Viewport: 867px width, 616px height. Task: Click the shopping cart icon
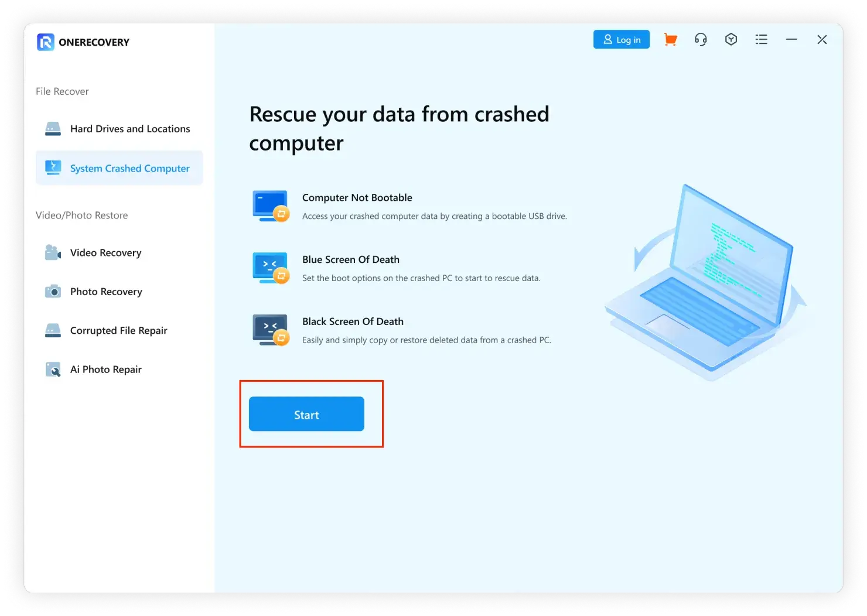pos(670,40)
